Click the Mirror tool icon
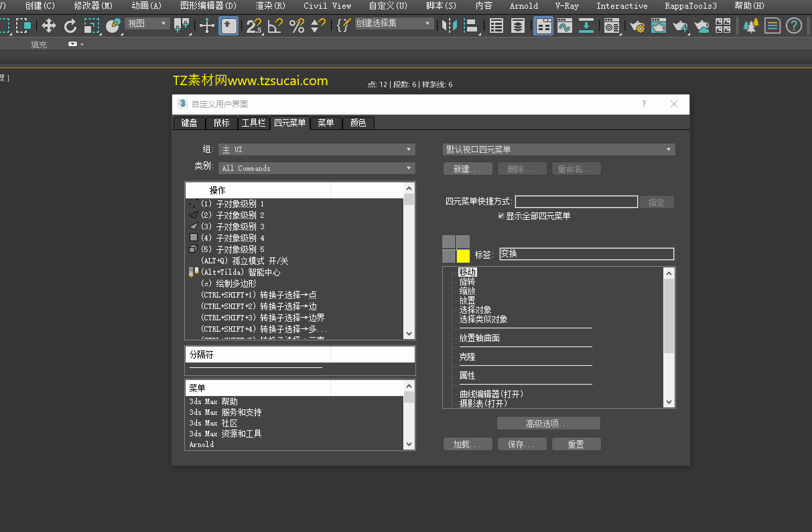Screen dimensions: 812x532 coord(450,26)
